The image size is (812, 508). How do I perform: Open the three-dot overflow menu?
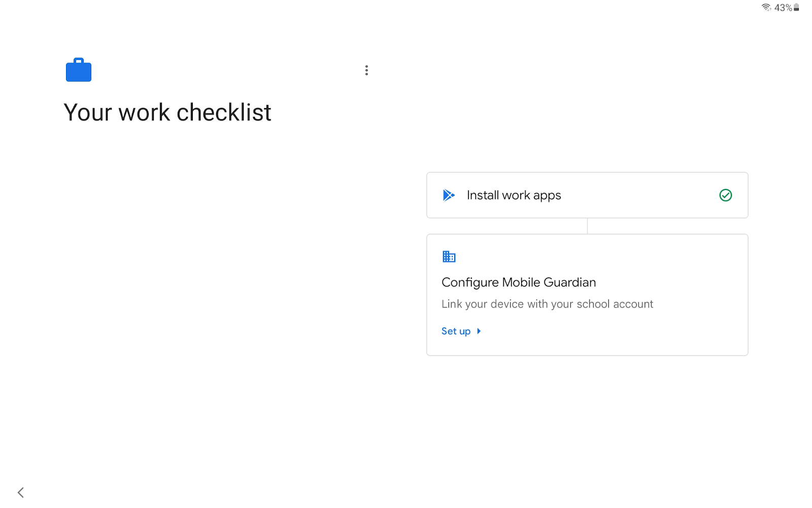click(366, 71)
